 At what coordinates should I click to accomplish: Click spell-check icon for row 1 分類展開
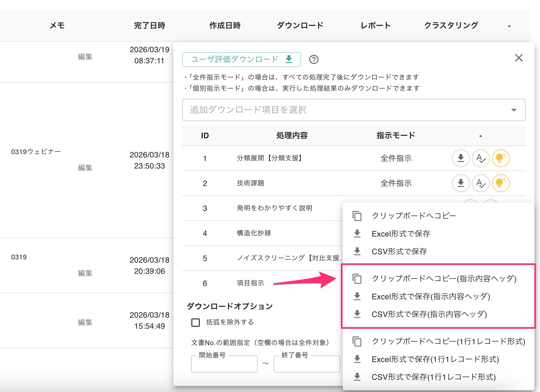481,158
